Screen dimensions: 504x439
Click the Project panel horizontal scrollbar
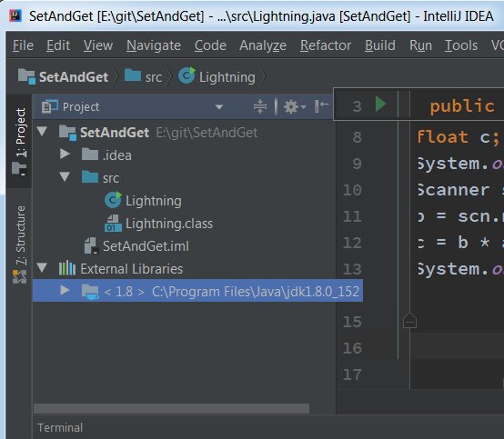pyautogui.click(x=171, y=408)
